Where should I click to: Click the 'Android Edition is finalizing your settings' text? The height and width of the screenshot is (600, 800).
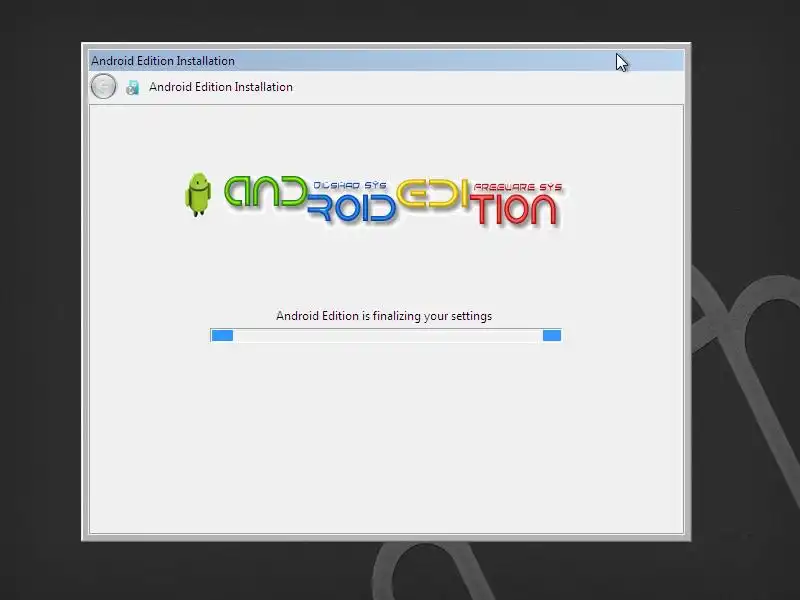tap(384, 316)
